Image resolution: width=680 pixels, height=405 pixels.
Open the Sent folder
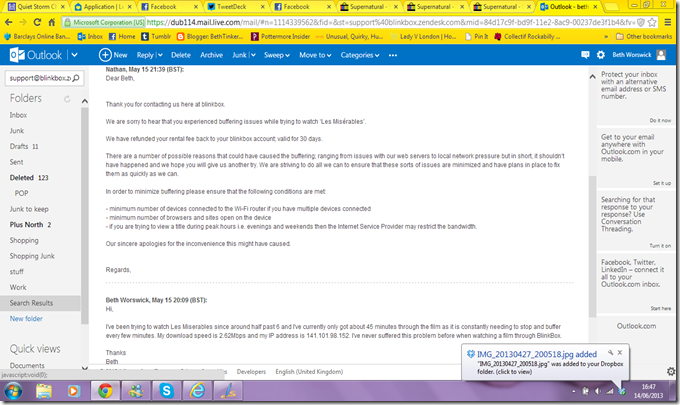pos(16,162)
